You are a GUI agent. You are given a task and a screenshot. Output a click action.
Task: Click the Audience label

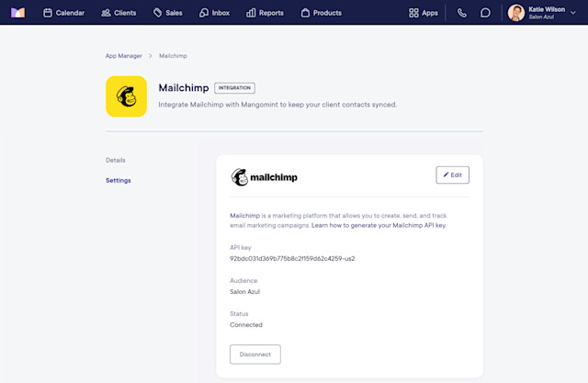(243, 281)
